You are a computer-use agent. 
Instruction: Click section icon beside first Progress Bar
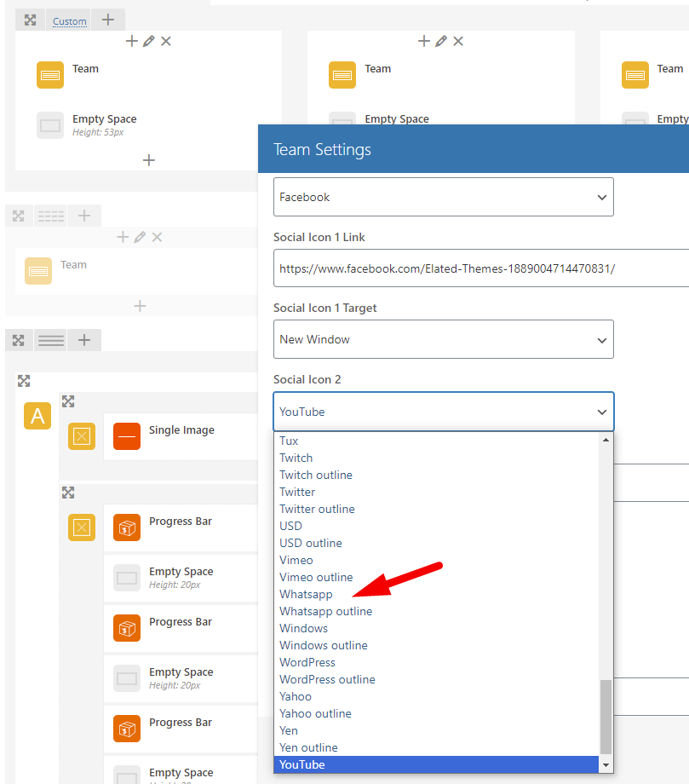[x=82, y=527]
